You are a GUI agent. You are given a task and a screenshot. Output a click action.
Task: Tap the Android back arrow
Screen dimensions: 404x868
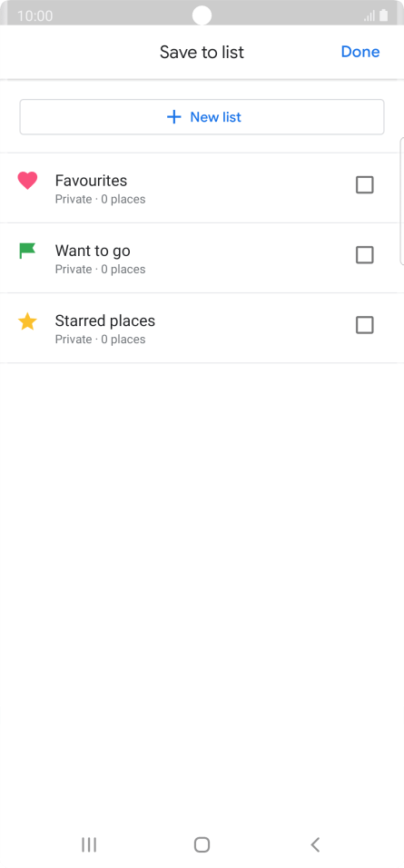(x=315, y=844)
